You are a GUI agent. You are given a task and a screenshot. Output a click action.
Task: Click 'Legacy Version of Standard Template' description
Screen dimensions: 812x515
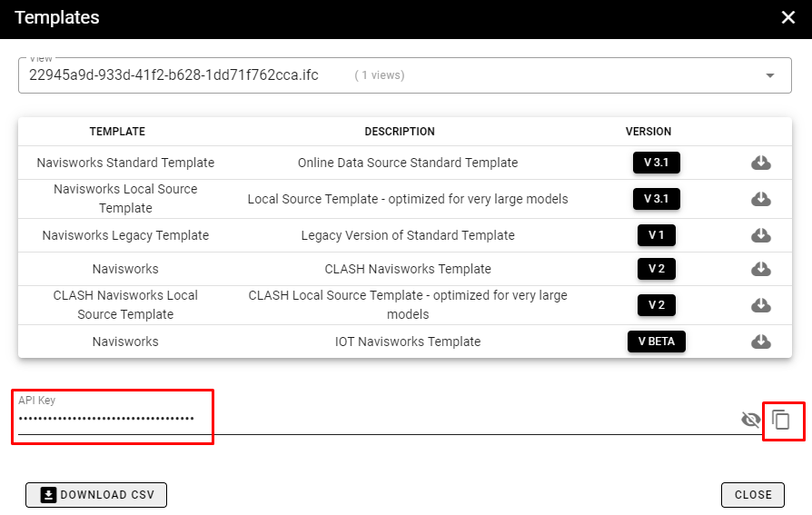coord(408,235)
